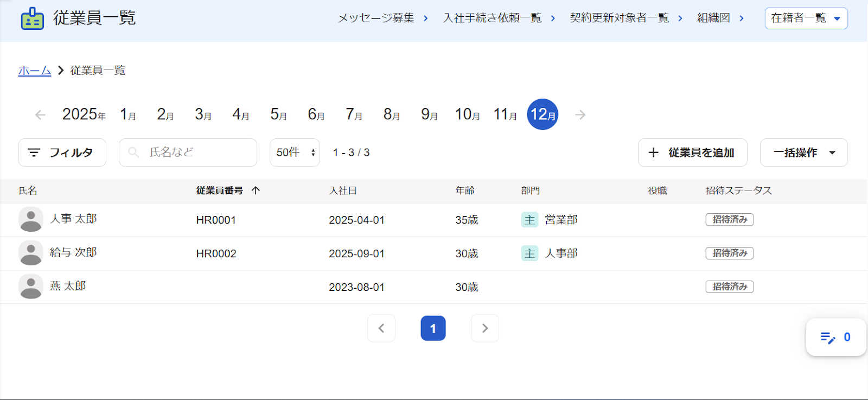Go to next year with right arrow

[x=580, y=115]
